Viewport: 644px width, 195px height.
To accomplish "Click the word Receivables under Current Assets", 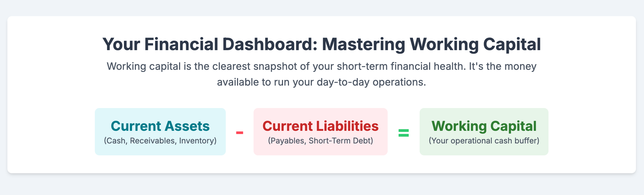I will 153,141.
